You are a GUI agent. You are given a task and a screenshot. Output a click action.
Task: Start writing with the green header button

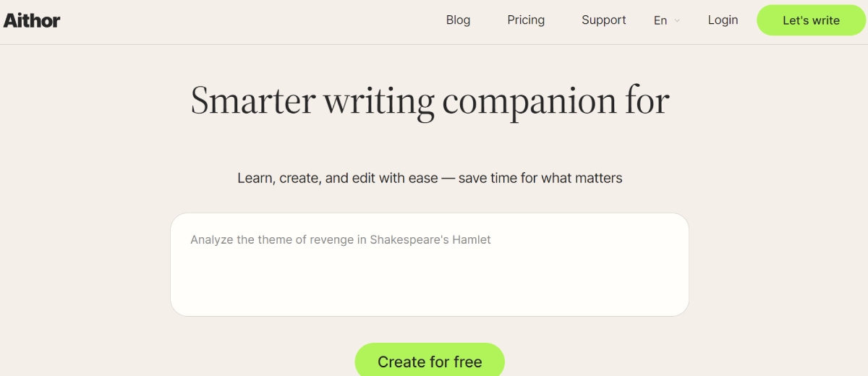(811, 20)
